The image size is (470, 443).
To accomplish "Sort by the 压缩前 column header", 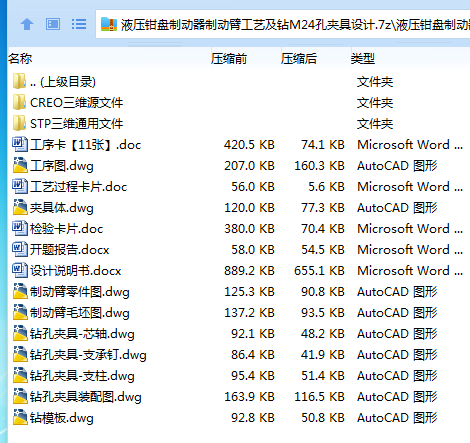I will coord(229,59).
